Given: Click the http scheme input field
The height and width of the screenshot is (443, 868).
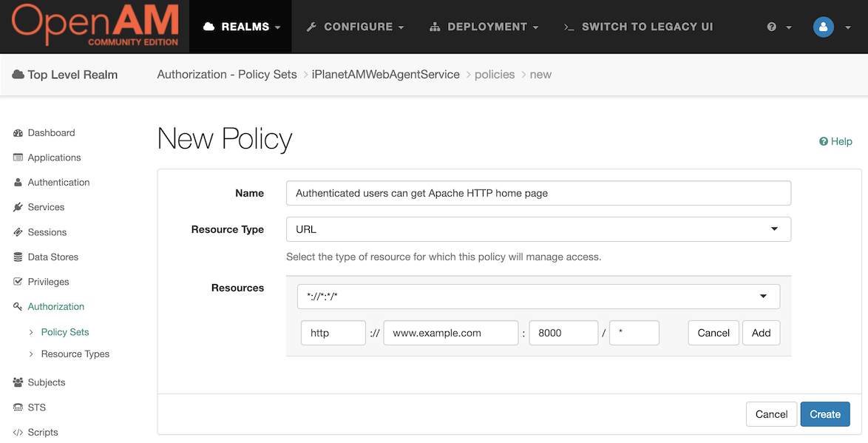Looking at the screenshot, I should tap(333, 333).
